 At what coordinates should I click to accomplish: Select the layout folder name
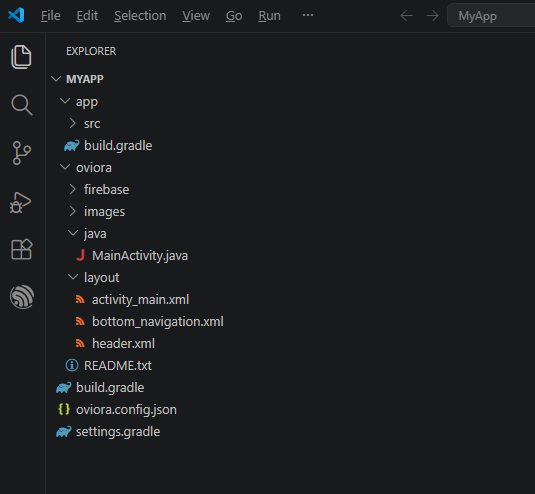[101, 278]
